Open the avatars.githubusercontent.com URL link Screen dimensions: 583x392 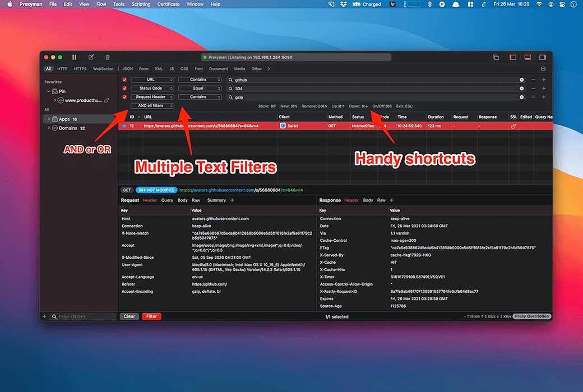click(x=241, y=190)
